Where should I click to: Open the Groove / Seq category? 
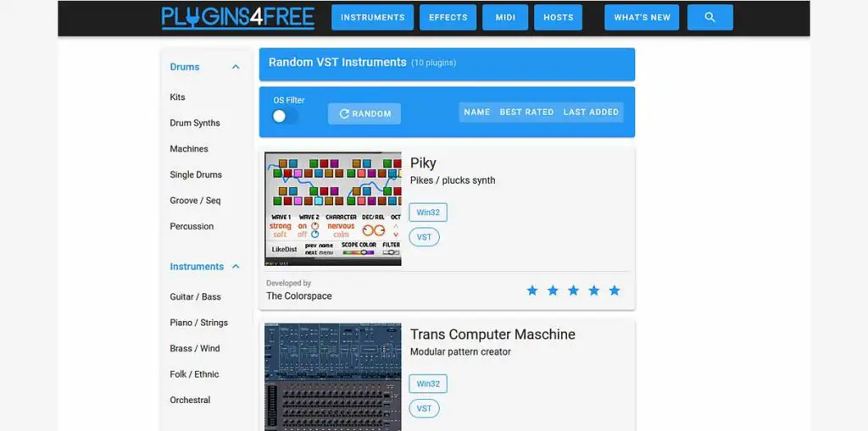(195, 201)
